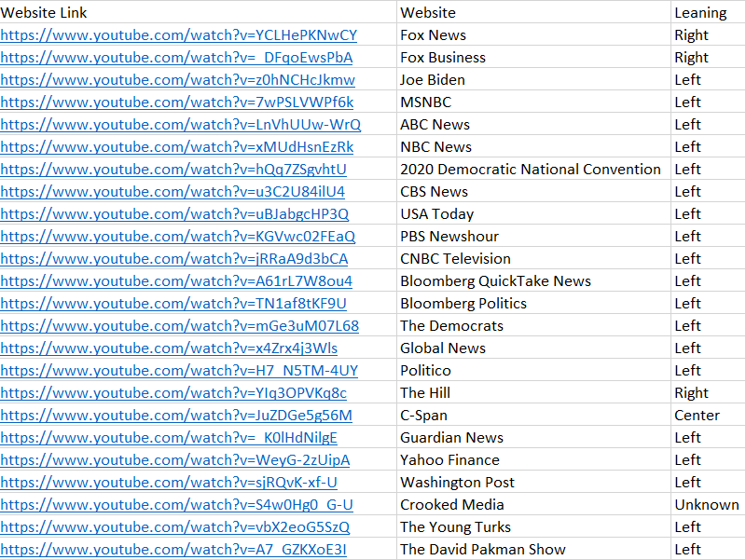Select the 'The David Pakman Show' cell
The image size is (746, 560).
(533, 549)
